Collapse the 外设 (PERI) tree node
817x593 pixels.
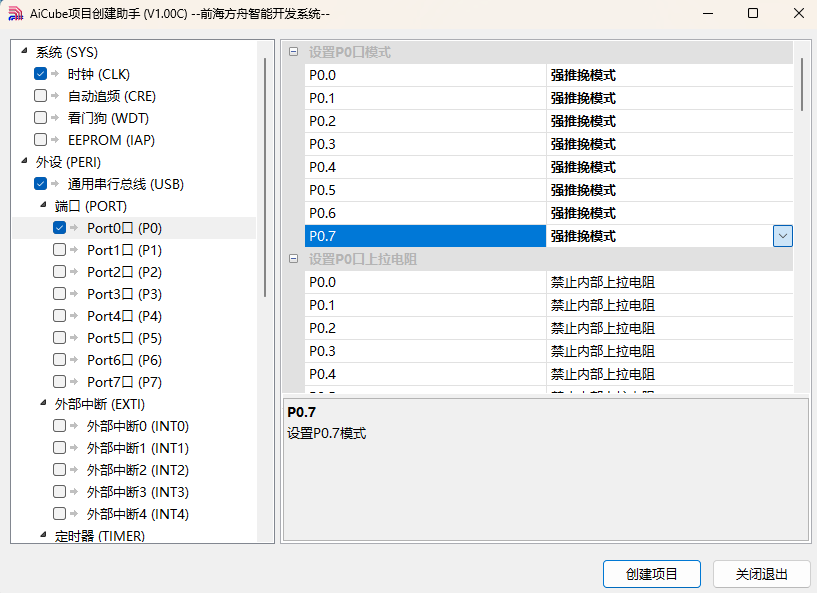(x=24, y=162)
